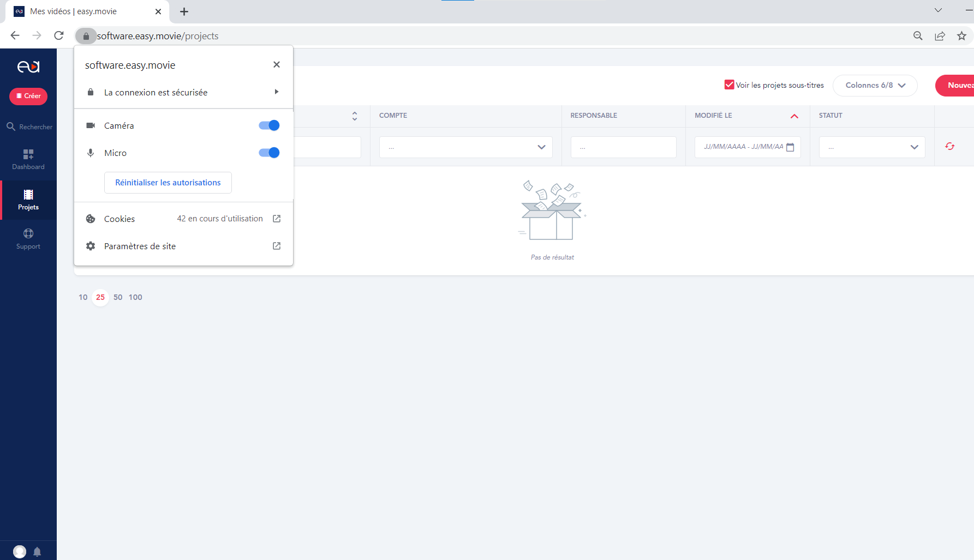Click the STATUT column header
This screenshot has width=974, height=560.
(x=830, y=116)
